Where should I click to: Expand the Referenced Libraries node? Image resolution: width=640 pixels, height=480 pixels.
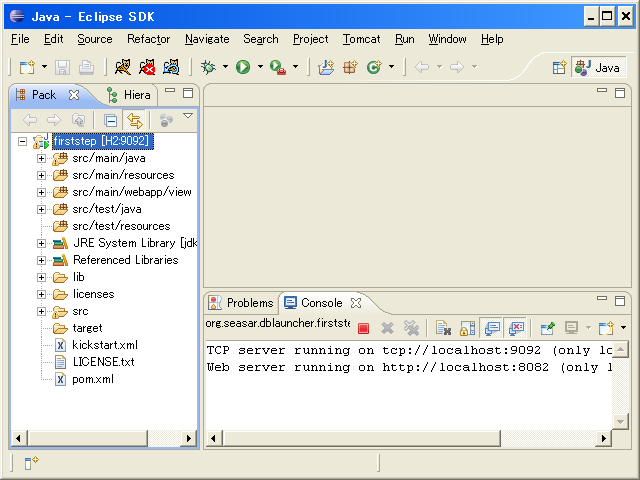(41, 260)
